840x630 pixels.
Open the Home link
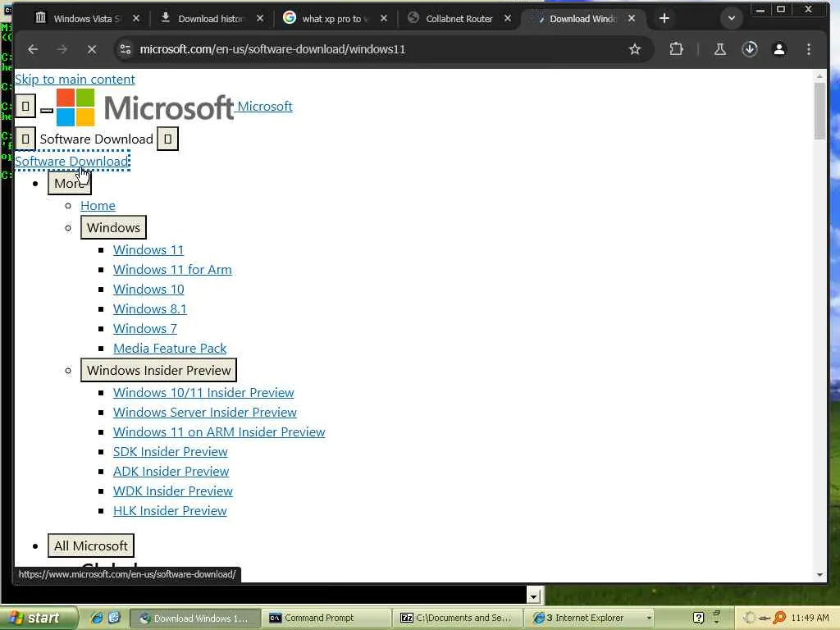click(98, 206)
